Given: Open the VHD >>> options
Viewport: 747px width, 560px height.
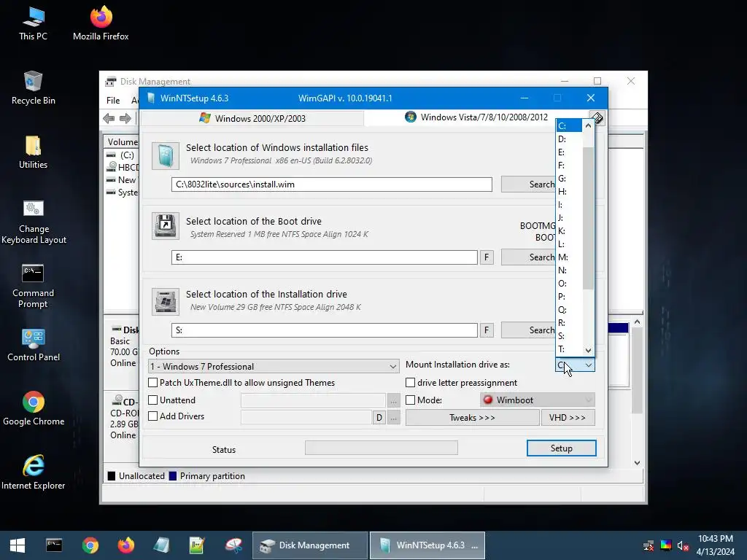Looking at the screenshot, I should click(x=568, y=418).
